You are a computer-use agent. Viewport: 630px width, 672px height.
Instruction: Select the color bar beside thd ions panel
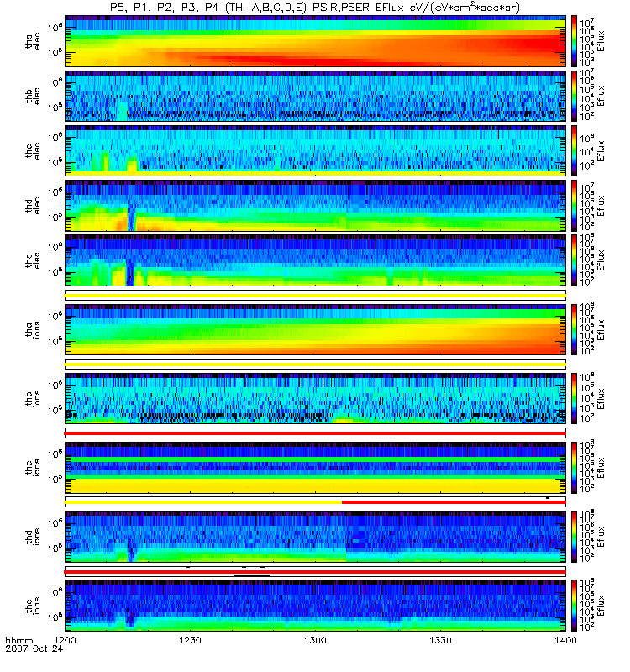574,537
